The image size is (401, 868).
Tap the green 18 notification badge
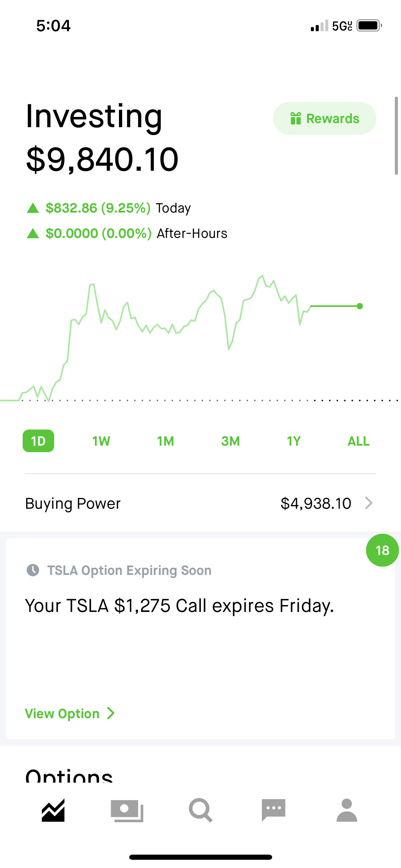point(382,550)
